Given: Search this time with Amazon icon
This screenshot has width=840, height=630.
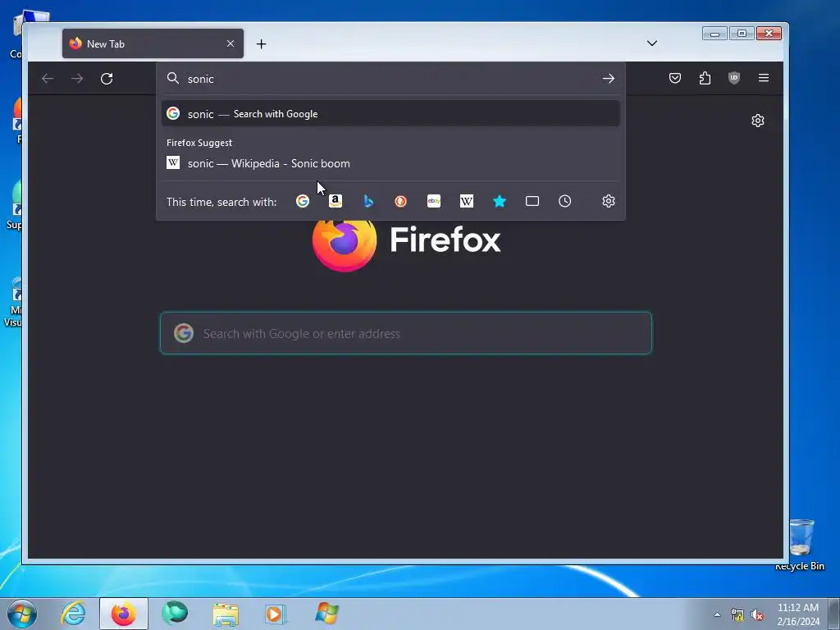Looking at the screenshot, I should click(x=336, y=201).
